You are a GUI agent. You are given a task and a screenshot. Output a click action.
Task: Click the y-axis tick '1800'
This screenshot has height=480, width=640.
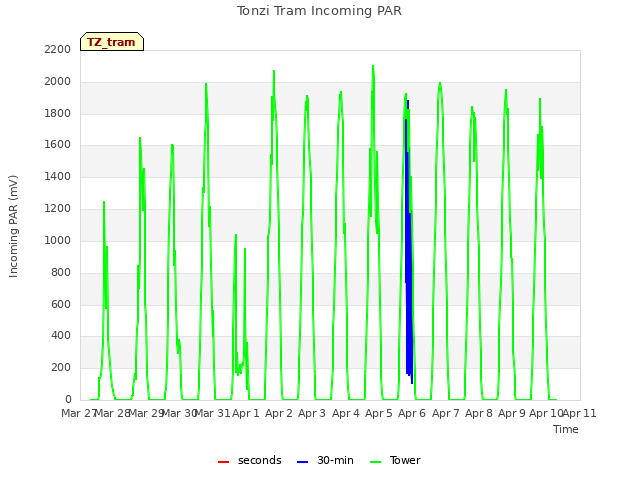point(58,113)
